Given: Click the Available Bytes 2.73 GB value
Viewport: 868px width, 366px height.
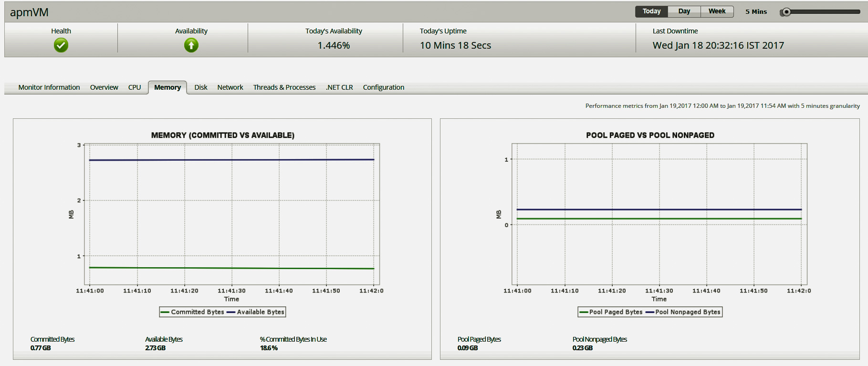Looking at the screenshot, I should (156, 348).
